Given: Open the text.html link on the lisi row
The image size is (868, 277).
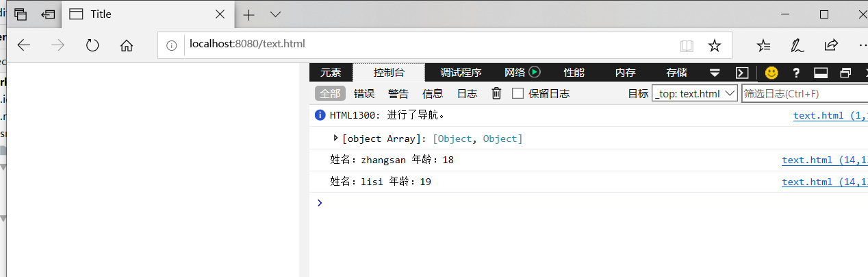Looking at the screenshot, I should click(825, 182).
